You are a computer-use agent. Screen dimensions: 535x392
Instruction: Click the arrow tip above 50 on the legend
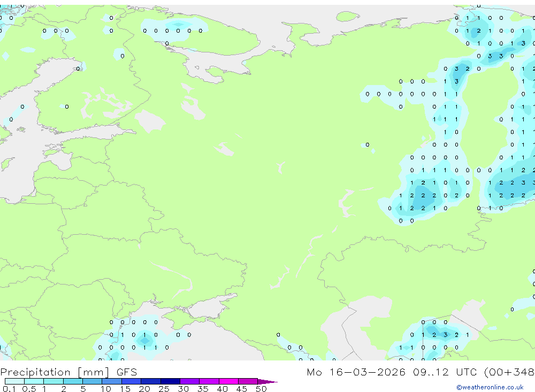[267, 382]
